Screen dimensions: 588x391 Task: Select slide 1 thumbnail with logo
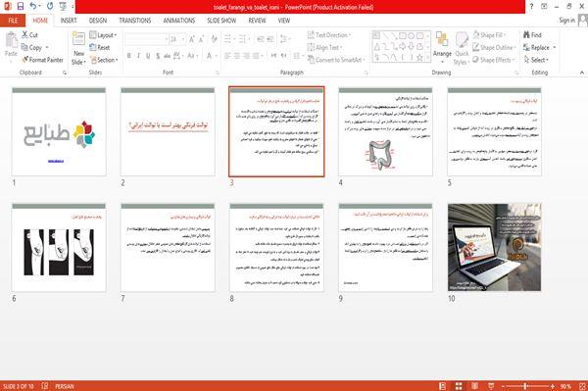59,131
